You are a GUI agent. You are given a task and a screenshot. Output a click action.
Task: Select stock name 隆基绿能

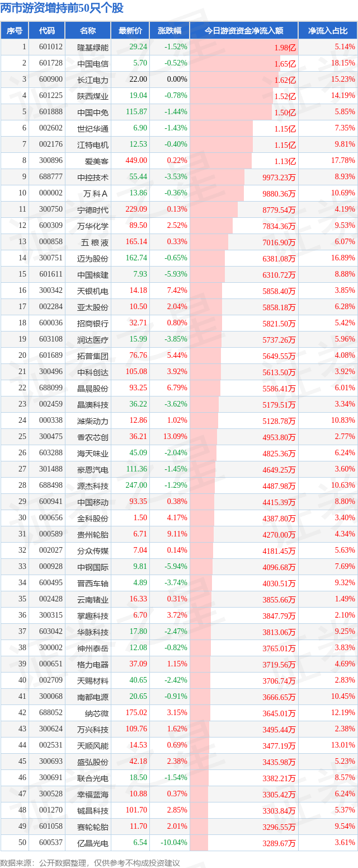tap(93, 47)
